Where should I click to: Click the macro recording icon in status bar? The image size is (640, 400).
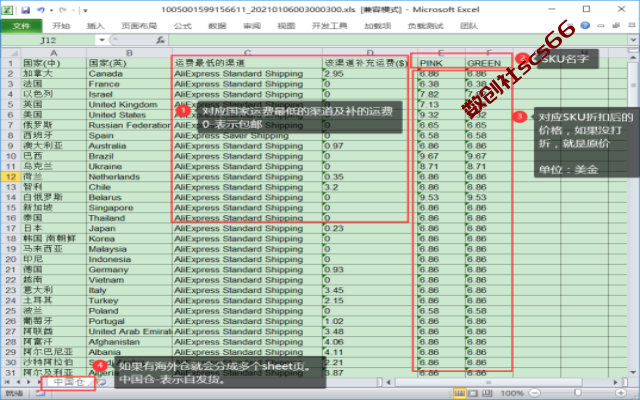(x=40, y=393)
